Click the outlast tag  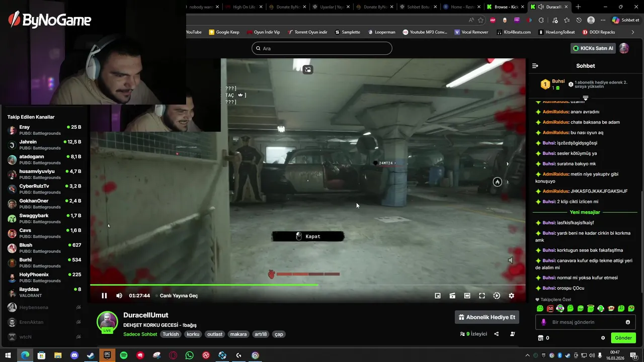[x=215, y=334]
